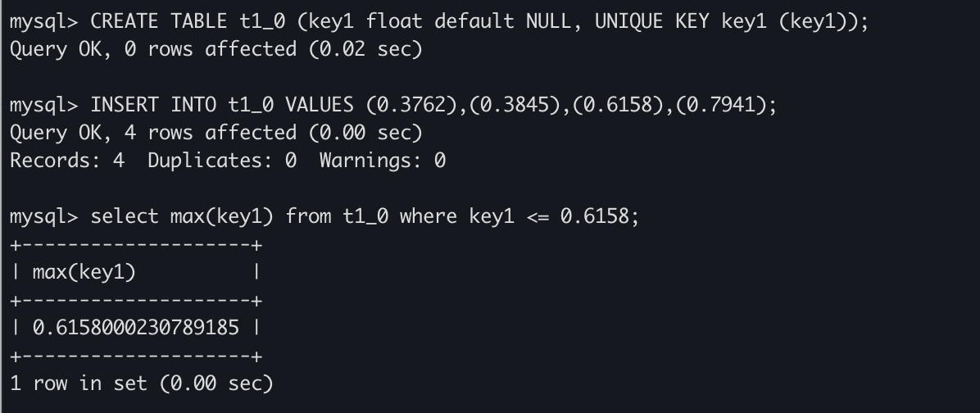
Task: Click the CREATE TABLE keyword
Action: pyautogui.click(x=169, y=21)
